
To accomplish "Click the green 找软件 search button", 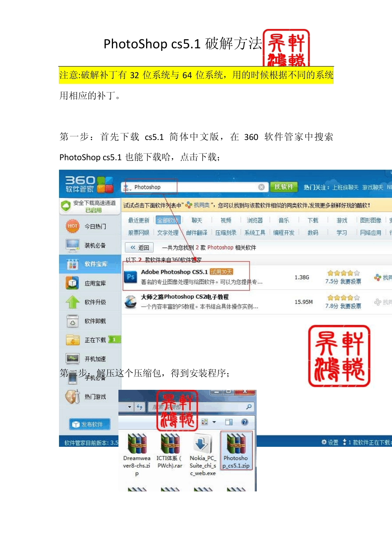I will 283,187.
